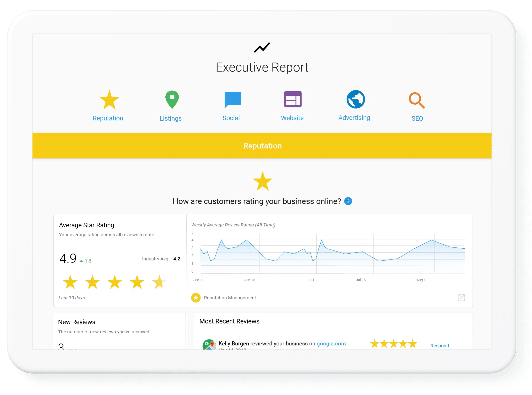The height and width of the screenshot is (395, 532).
Task: Click the Jul 15 label on the chart axis
Action: click(361, 280)
